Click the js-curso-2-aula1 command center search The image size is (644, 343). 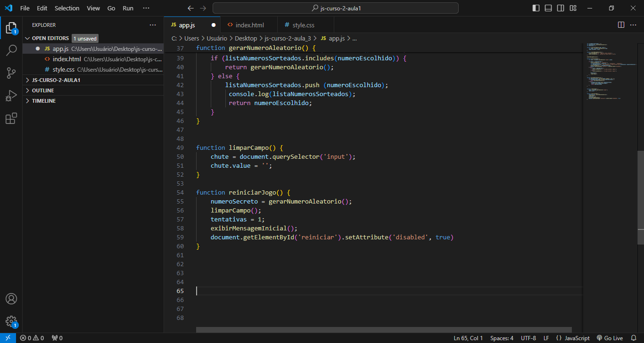335,8
